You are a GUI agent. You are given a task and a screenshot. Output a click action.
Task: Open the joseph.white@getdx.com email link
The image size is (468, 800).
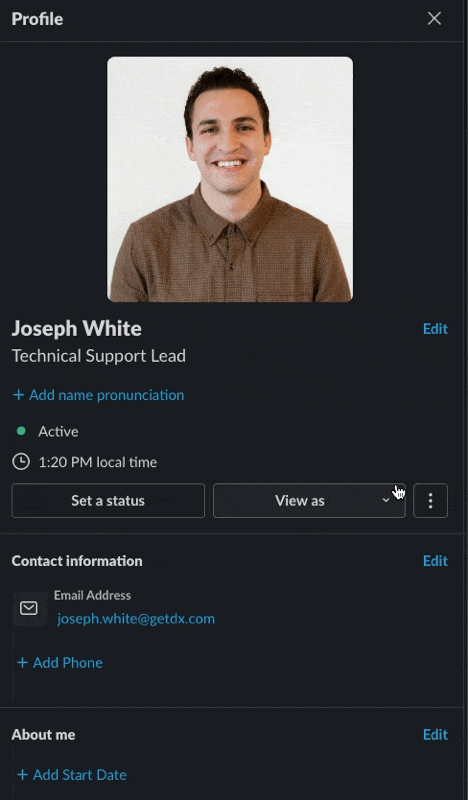point(136,618)
